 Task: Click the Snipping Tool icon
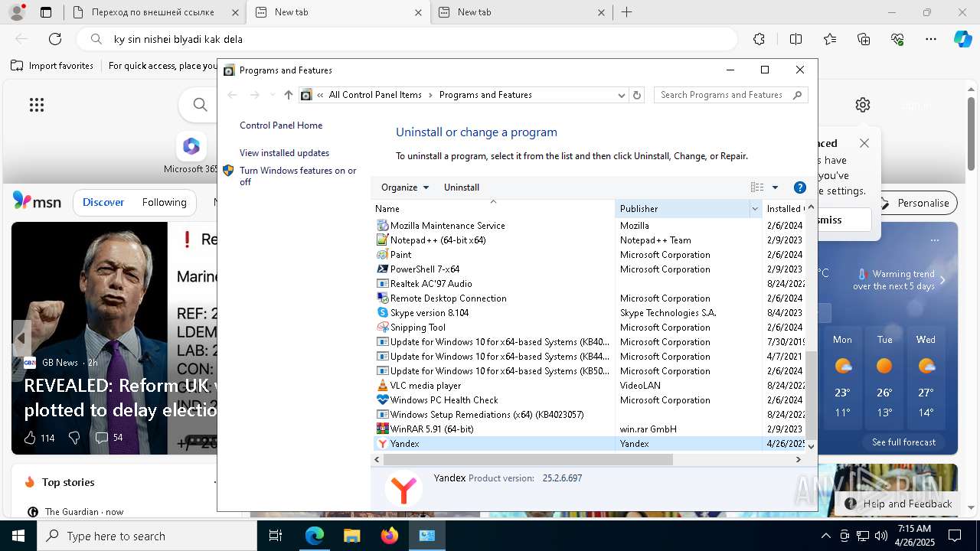coord(383,328)
